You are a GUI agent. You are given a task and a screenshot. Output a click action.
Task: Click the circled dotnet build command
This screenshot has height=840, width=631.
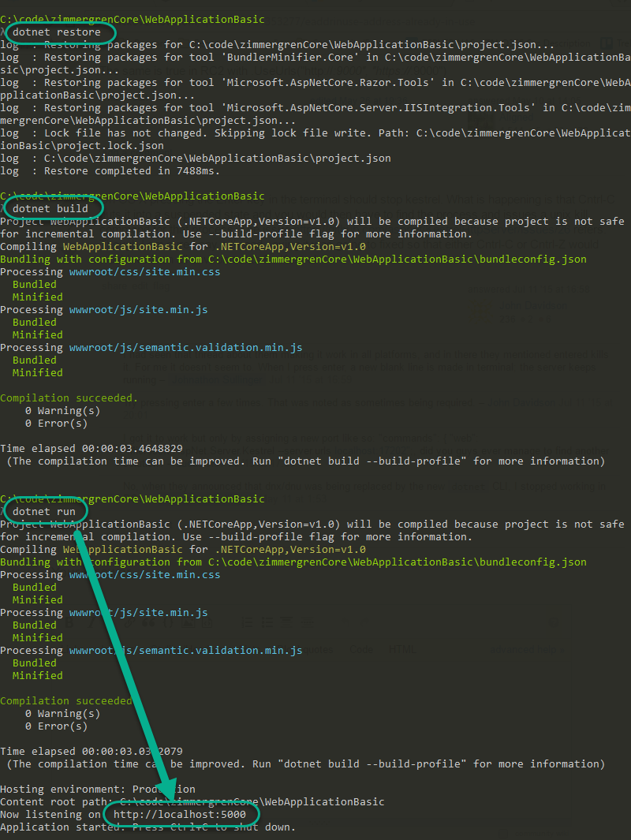coord(53,208)
